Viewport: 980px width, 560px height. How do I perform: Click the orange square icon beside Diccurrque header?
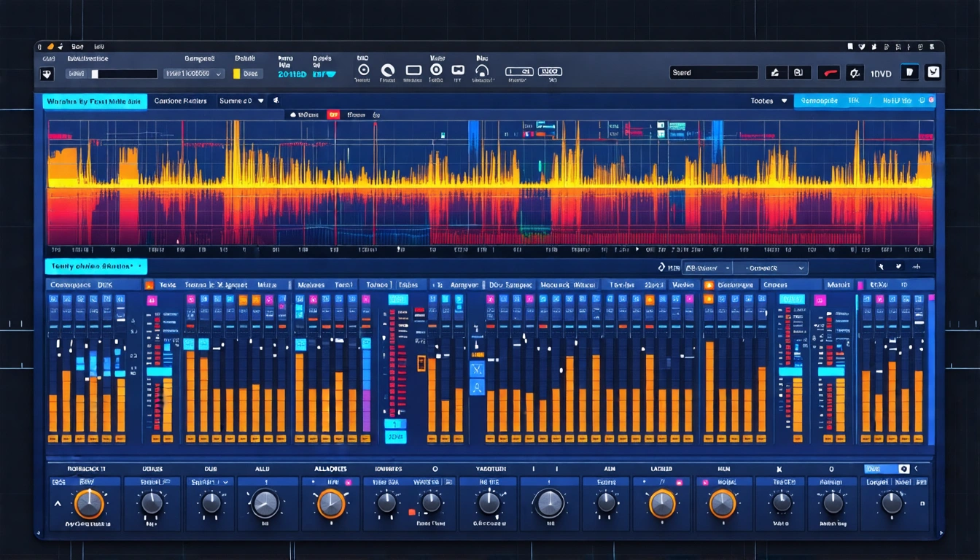pos(708,285)
